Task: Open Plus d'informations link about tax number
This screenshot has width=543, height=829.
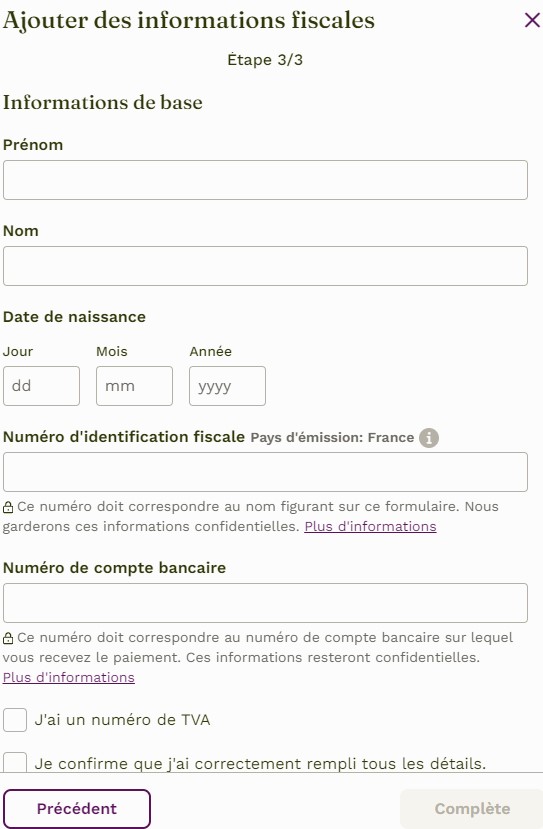Action: 370,527
